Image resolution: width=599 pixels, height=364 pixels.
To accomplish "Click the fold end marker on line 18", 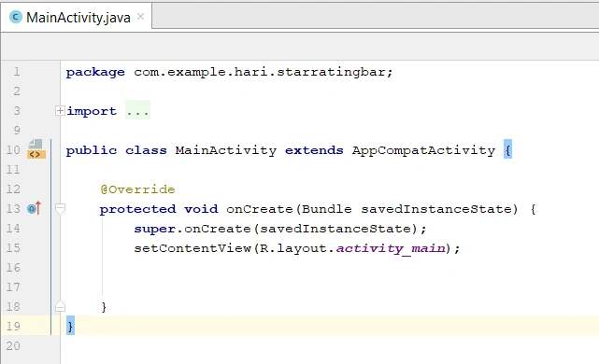I will coord(60,306).
